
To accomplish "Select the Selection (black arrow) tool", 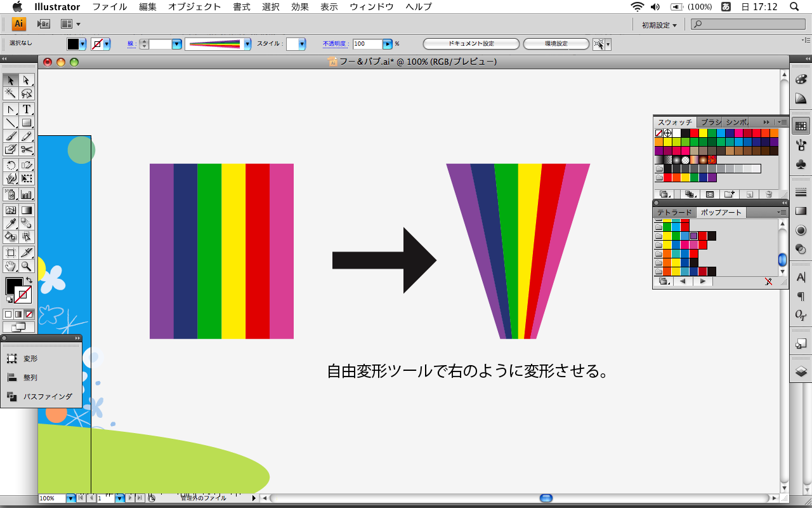I will tap(11, 80).
